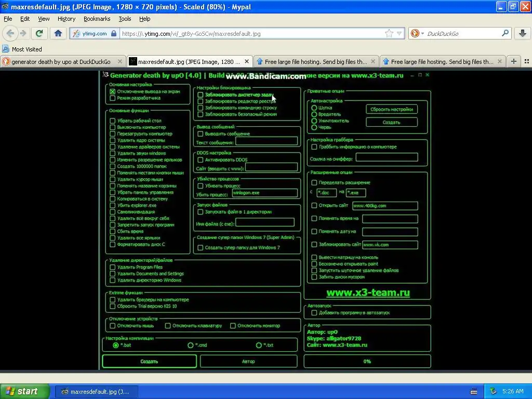Click maxresdefault.jpg taskbar window button
Viewport: 532px width, 399px height.
pos(96,392)
